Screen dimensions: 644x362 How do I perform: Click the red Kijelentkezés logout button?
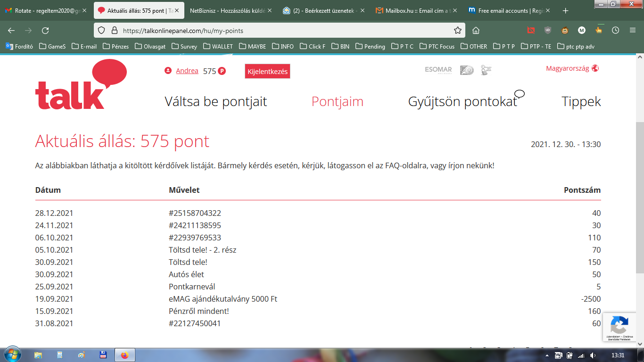[267, 72]
